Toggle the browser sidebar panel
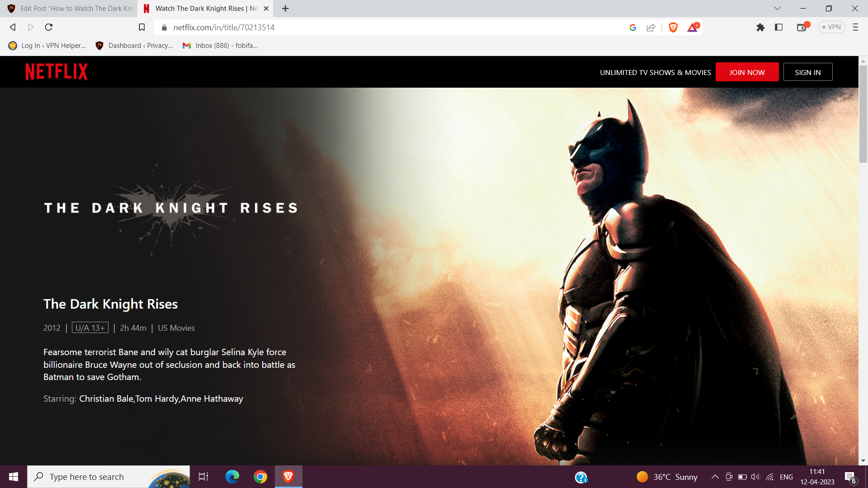 [778, 27]
